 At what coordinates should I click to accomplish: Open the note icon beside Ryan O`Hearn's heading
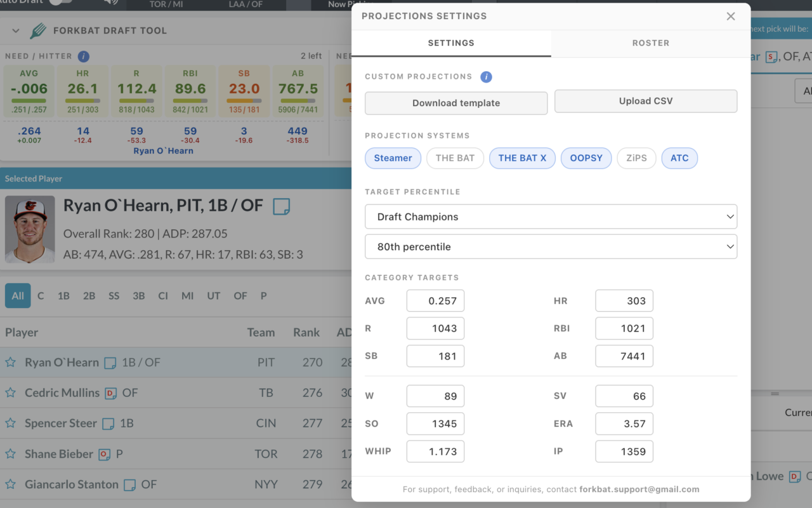[x=281, y=206]
